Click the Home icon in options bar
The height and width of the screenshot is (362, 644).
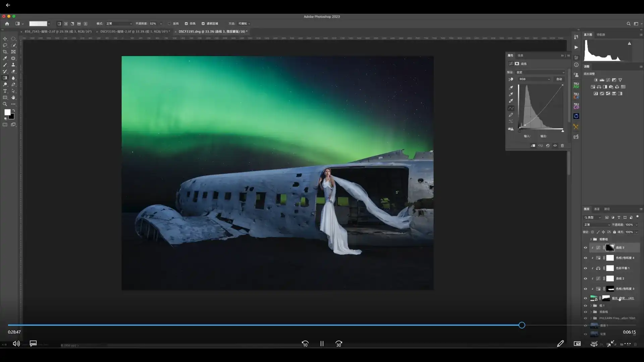[7, 24]
